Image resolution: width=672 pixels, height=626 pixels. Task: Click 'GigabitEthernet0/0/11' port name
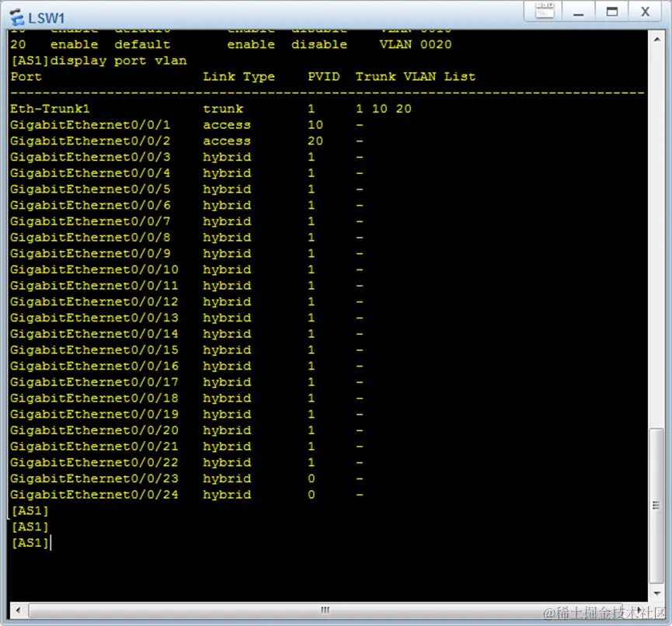pyautogui.click(x=94, y=286)
